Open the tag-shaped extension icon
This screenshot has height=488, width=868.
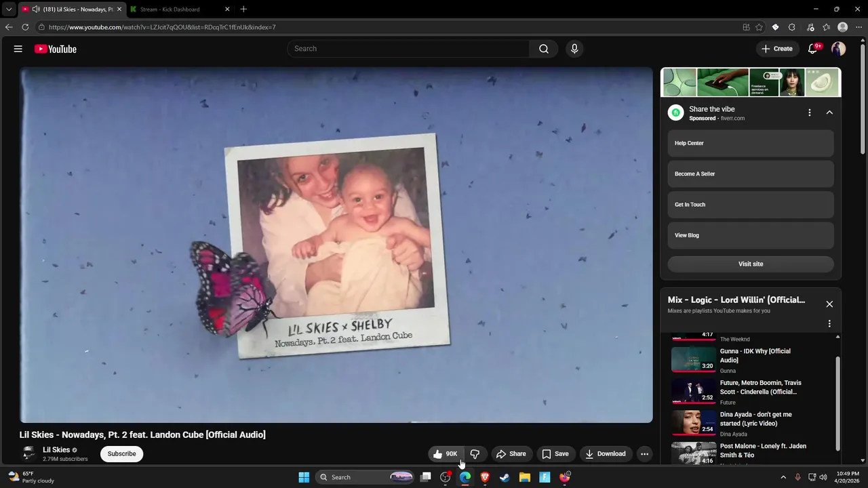pos(776,27)
